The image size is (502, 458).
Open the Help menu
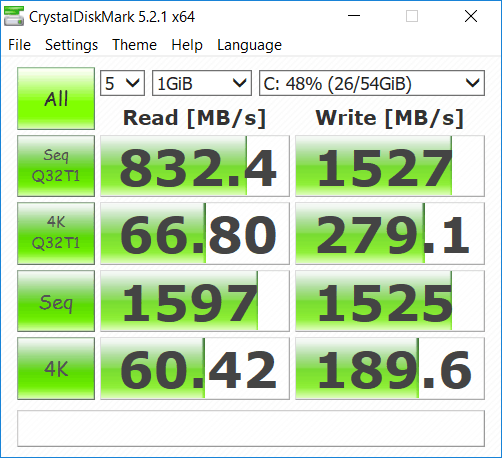pos(187,45)
